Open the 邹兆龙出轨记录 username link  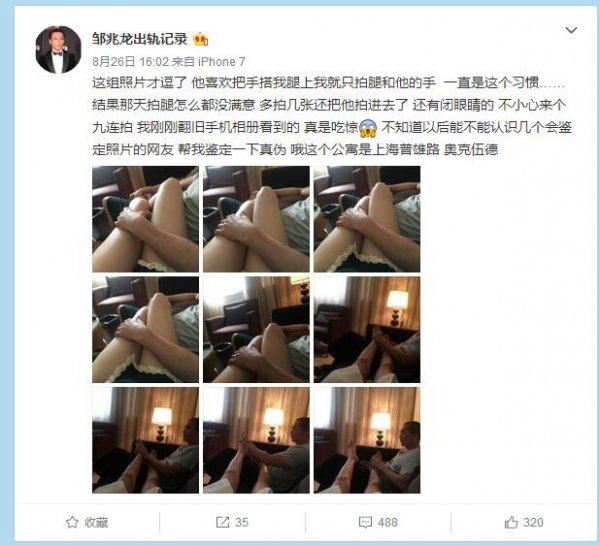(140, 39)
